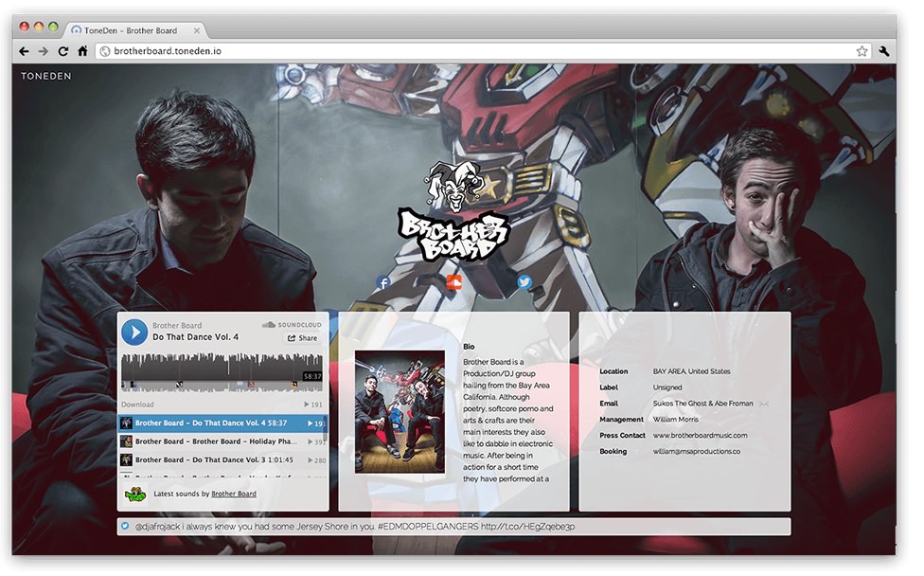This screenshot has width=924, height=576.
Task: Click the Twitter bird icon in tweet bar
Action: (125, 527)
